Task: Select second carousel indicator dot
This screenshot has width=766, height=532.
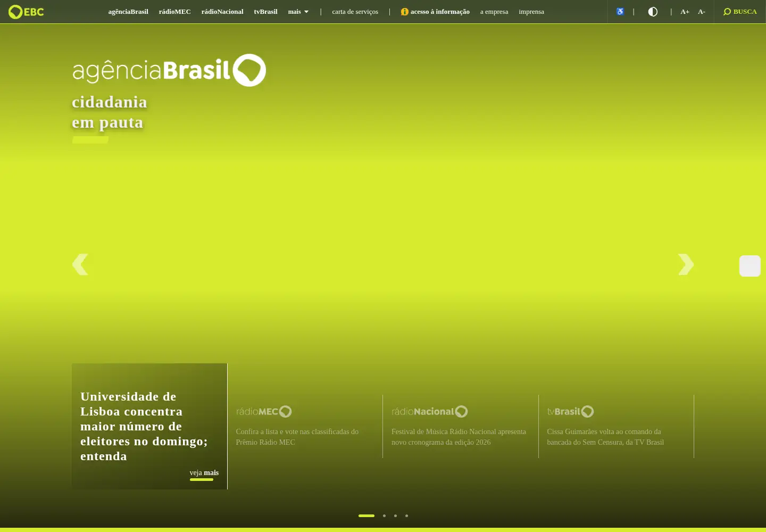Action: click(384, 516)
